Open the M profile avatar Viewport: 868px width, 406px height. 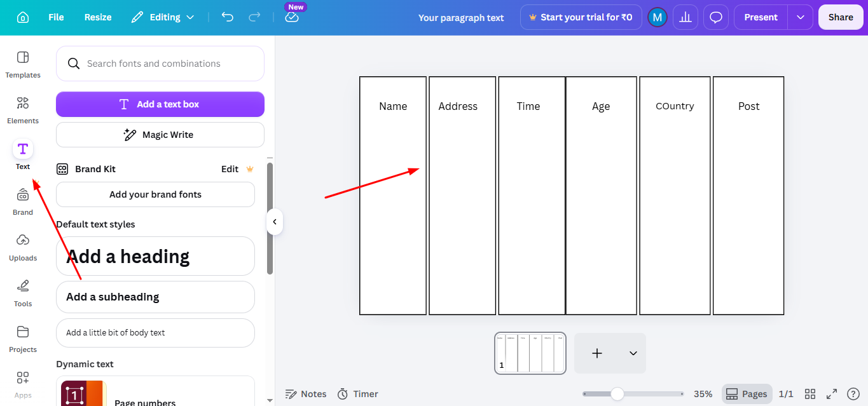point(657,17)
